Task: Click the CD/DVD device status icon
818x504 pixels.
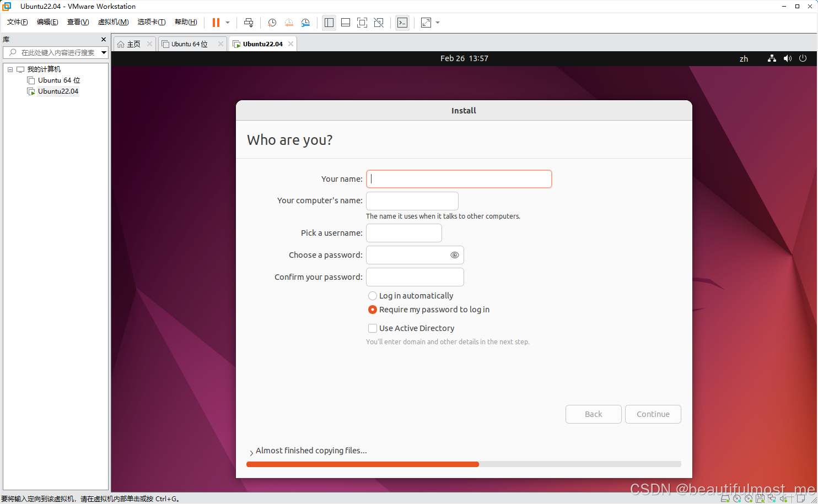Action: pos(737,498)
